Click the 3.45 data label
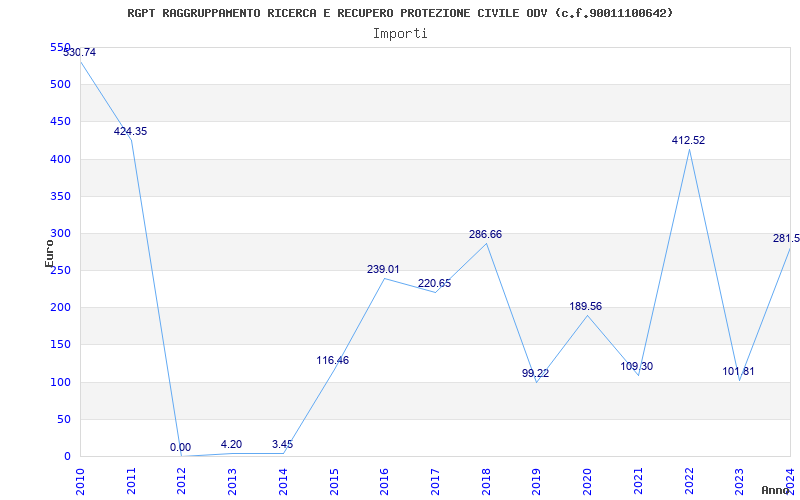 (x=282, y=444)
